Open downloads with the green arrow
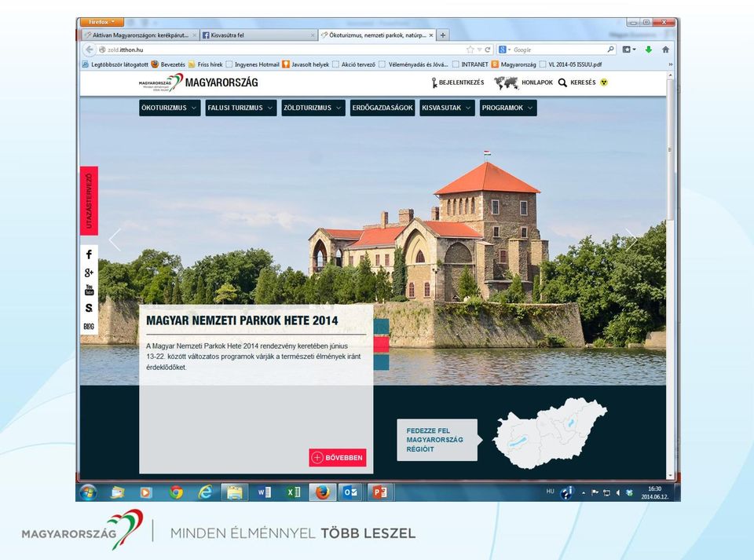The width and height of the screenshot is (754, 560). 648,49
